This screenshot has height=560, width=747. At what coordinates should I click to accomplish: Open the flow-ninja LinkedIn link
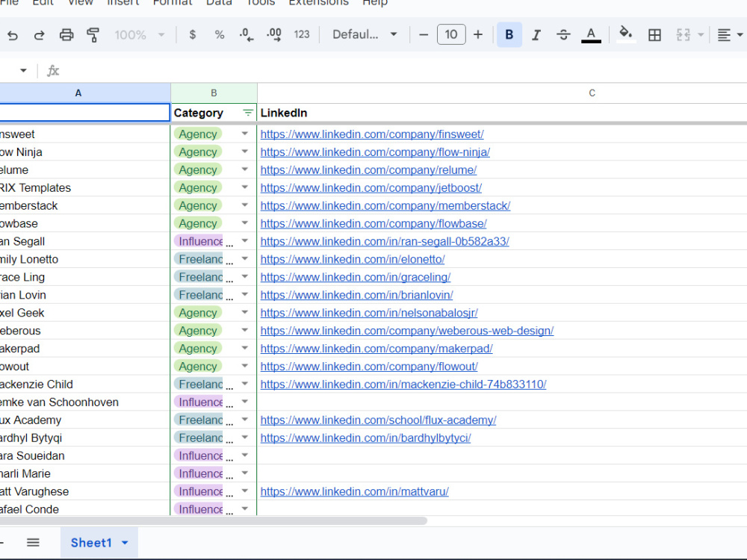375,152
